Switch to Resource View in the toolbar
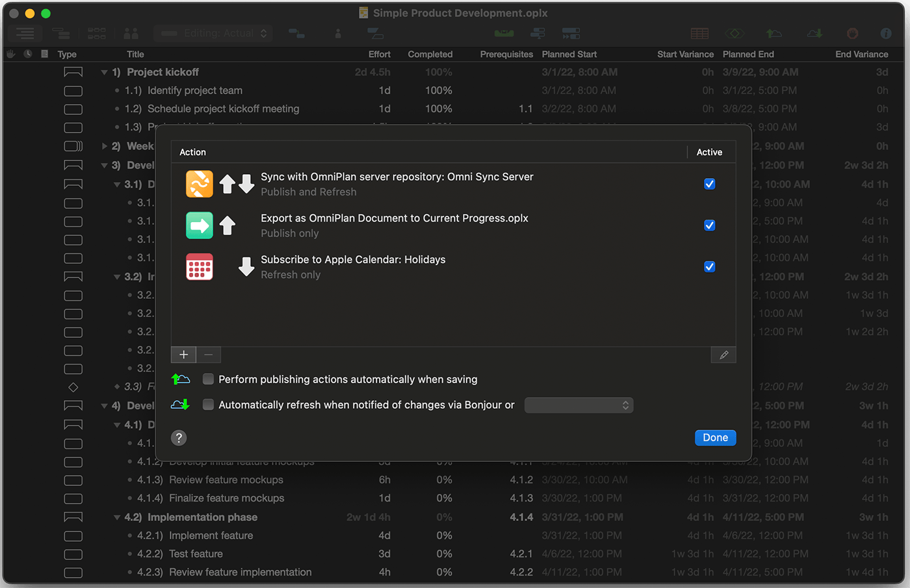The image size is (910, 588). (x=131, y=33)
